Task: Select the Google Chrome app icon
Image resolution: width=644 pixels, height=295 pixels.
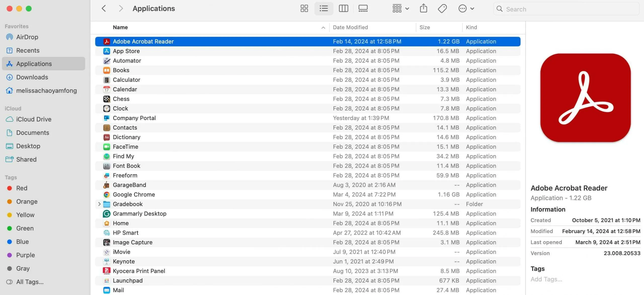Action: coord(106,194)
